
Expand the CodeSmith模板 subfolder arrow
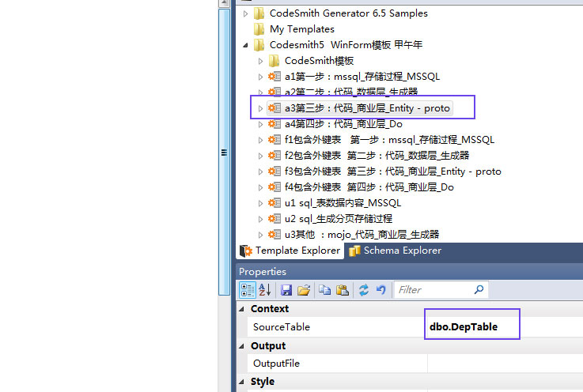click(x=260, y=61)
